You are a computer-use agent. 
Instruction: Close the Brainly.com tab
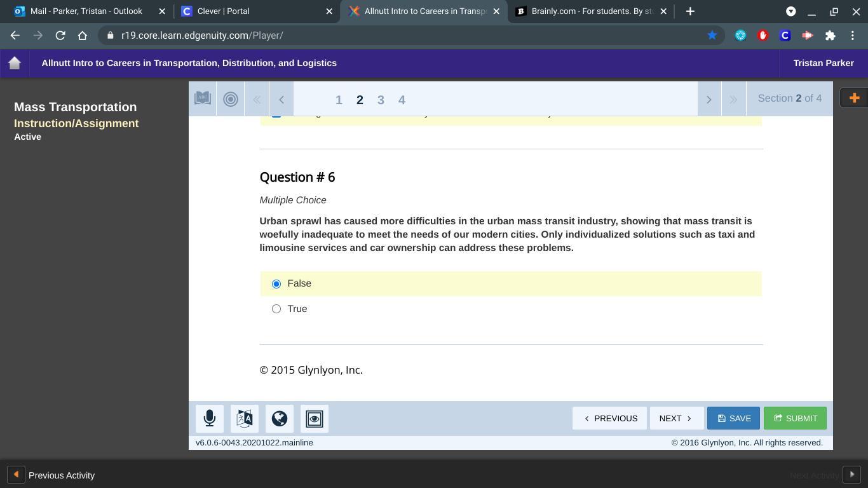[663, 11]
